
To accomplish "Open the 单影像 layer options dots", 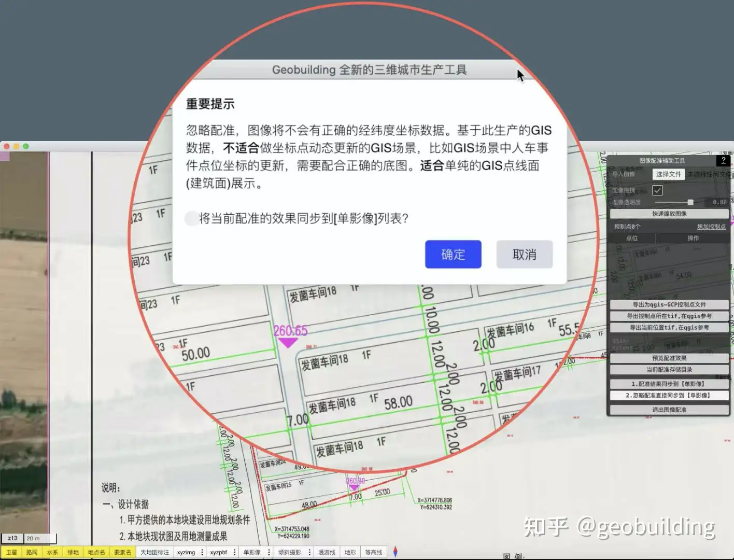I will pos(269,552).
